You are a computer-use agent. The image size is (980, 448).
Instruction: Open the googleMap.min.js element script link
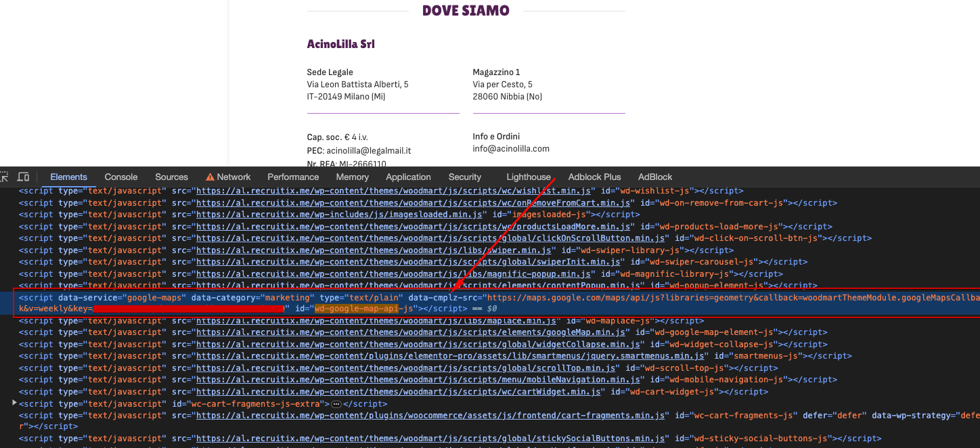pos(410,332)
